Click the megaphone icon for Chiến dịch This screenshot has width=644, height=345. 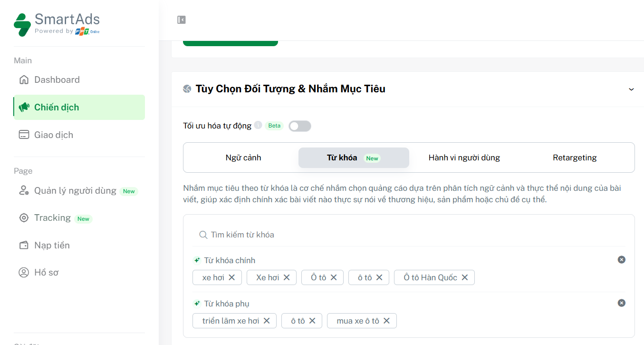click(x=24, y=107)
